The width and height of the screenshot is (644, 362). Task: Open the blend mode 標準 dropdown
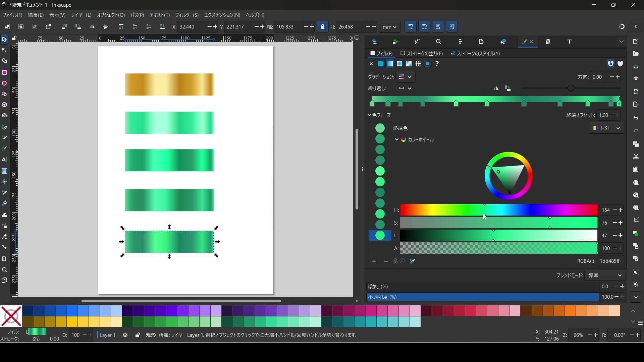point(605,275)
